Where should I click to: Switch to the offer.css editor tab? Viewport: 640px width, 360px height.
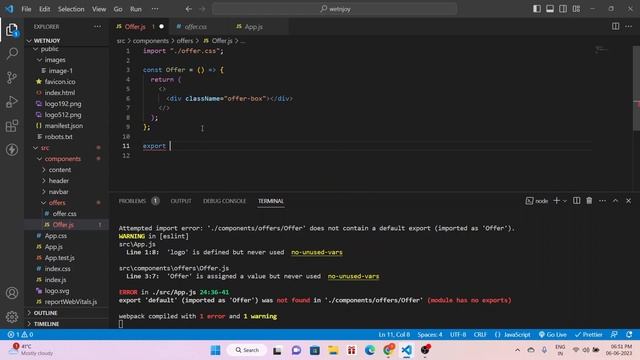click(x=196, y=27)
